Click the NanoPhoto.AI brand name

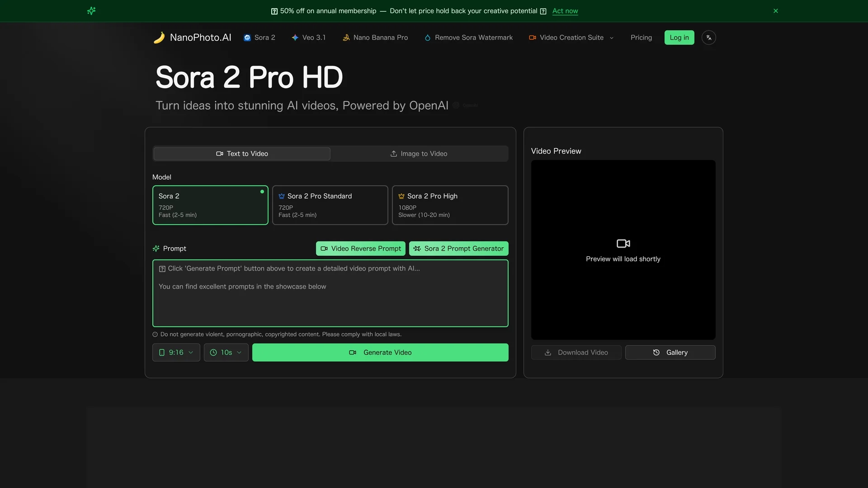click(x=200, y=38)
